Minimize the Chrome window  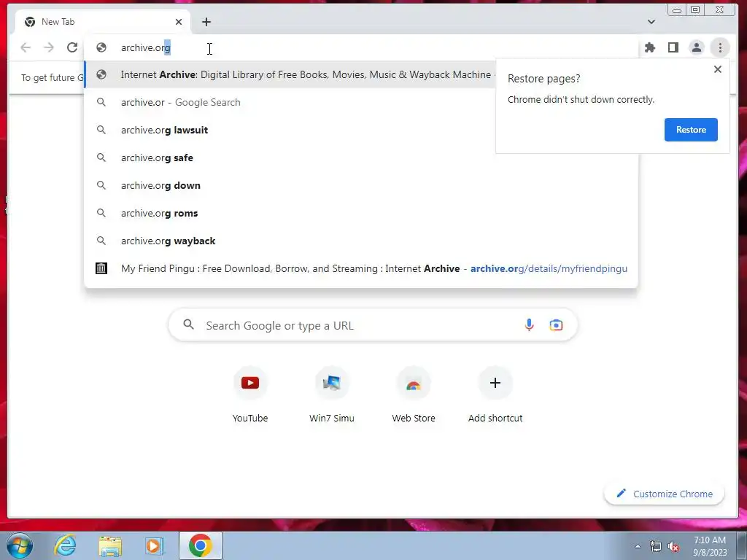(677, 9)
